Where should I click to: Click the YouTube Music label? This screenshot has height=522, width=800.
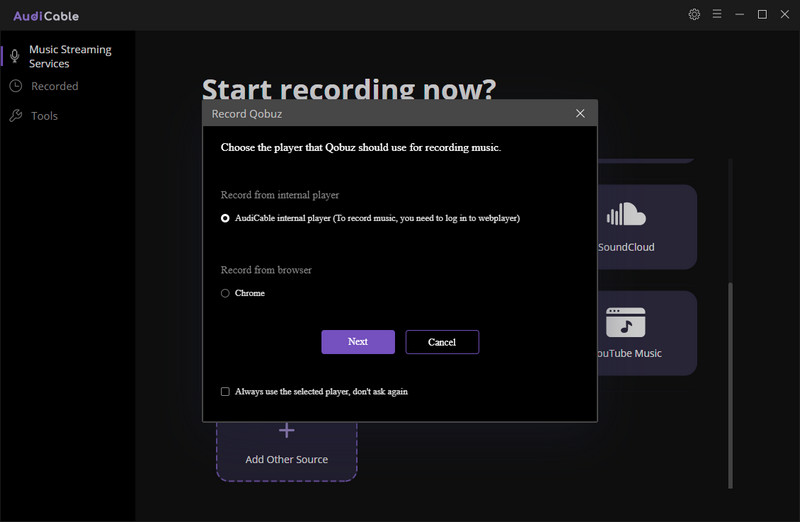click(x=629, y=353)
